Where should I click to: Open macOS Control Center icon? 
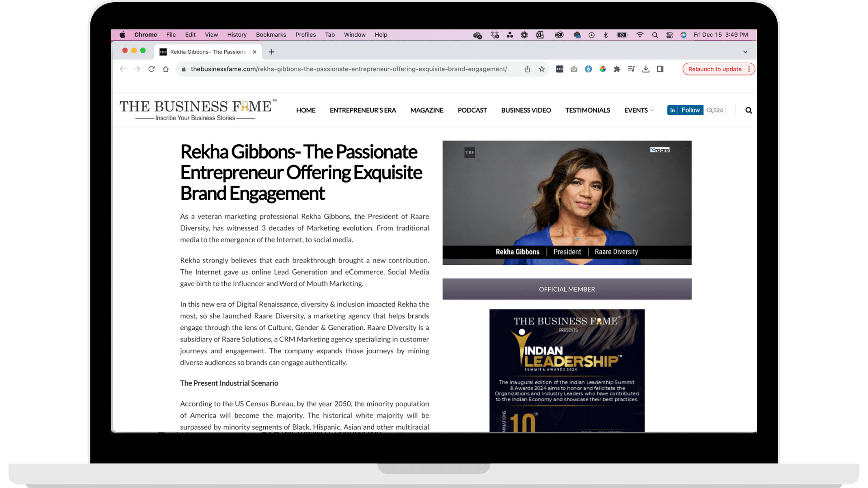(670, 35)
